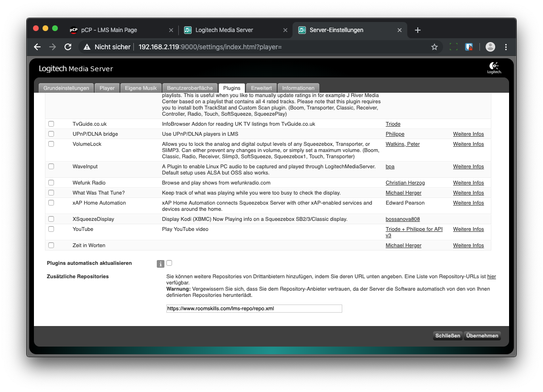543x392 pixels.
Task: Click the Nicht sicher warning icon
Action: (x=87, y=47)
